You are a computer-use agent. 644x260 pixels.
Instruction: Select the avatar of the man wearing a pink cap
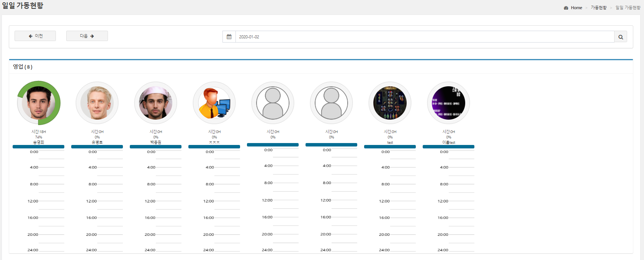(156, 103)
